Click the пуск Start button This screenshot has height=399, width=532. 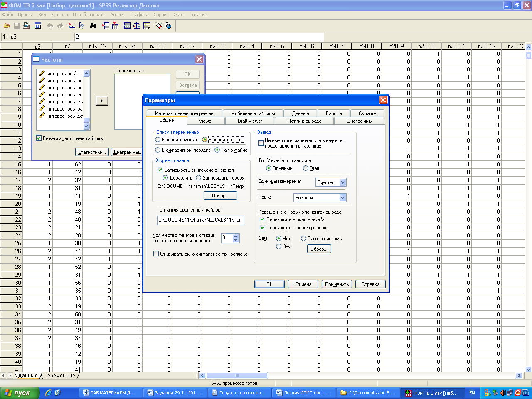pyautogui.click(x=20, y=393)
